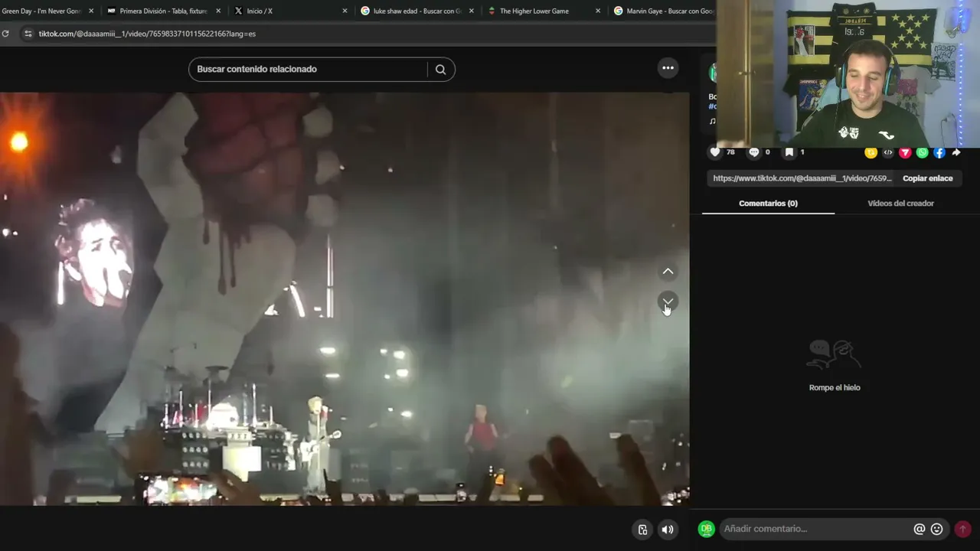Image resolution: width=980 pixels, height=551 pixels.
Task: Click the concert video to pause
Action: click(x=345, y=299)
